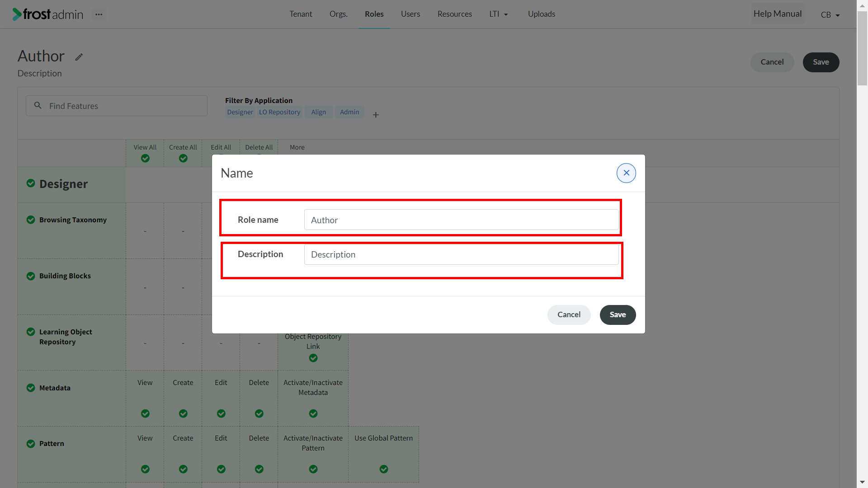Image resolution: width=868 pixels, height=488 pixels.
Task: Toggle Learning Object Repository row checkmark
Action: click(x=31, y=332)
